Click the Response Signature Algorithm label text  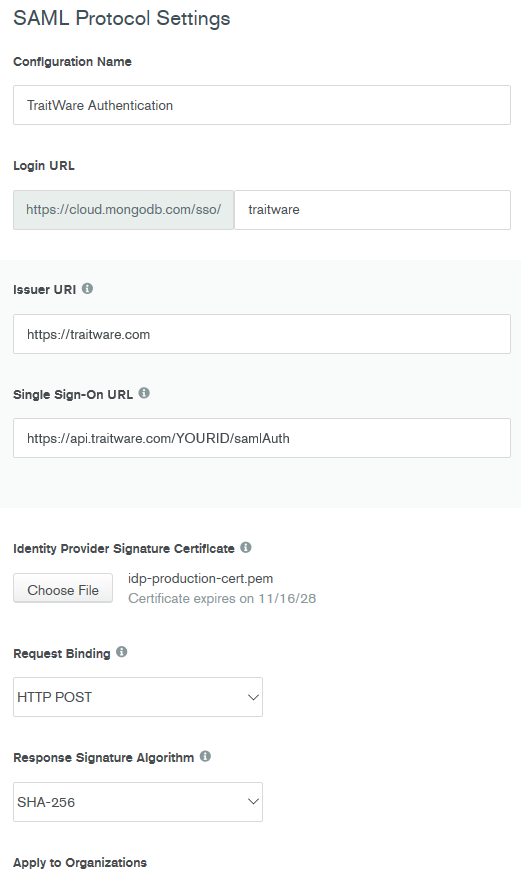[104, 758]
